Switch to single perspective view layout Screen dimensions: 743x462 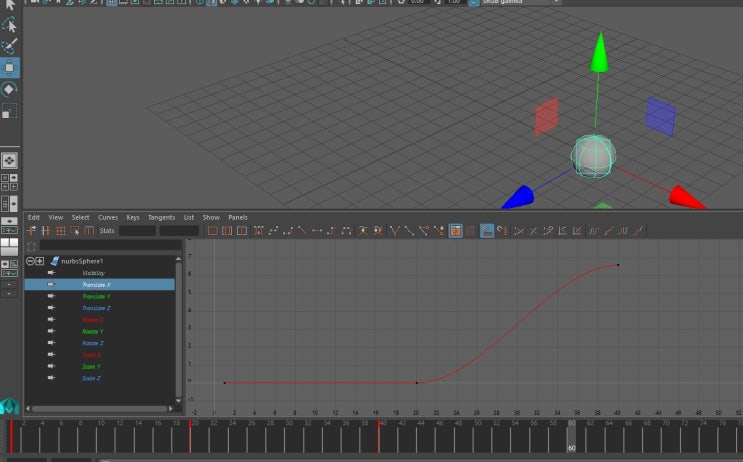point(9,160)
